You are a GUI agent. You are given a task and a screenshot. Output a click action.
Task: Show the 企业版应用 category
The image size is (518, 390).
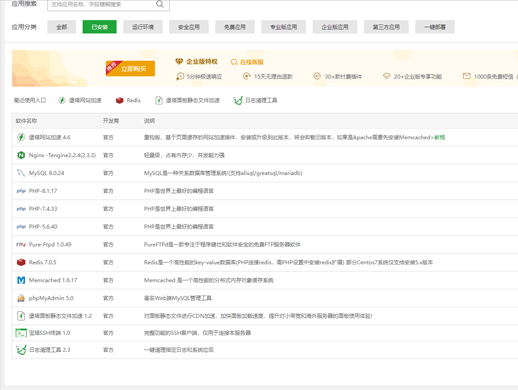335,27
